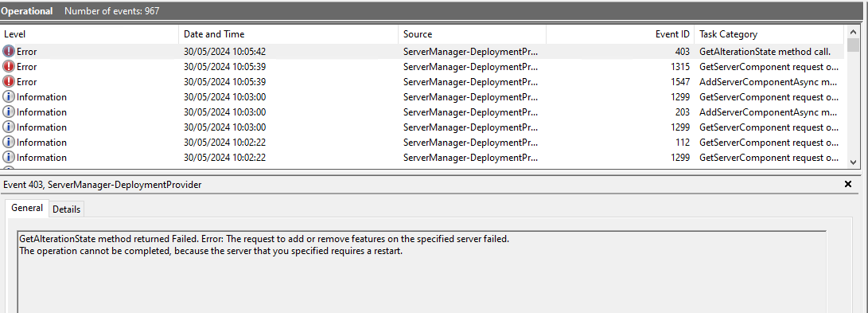Select the AddServerComponentAsync event 1547 row
868x313 pixels.
point(422,81)
